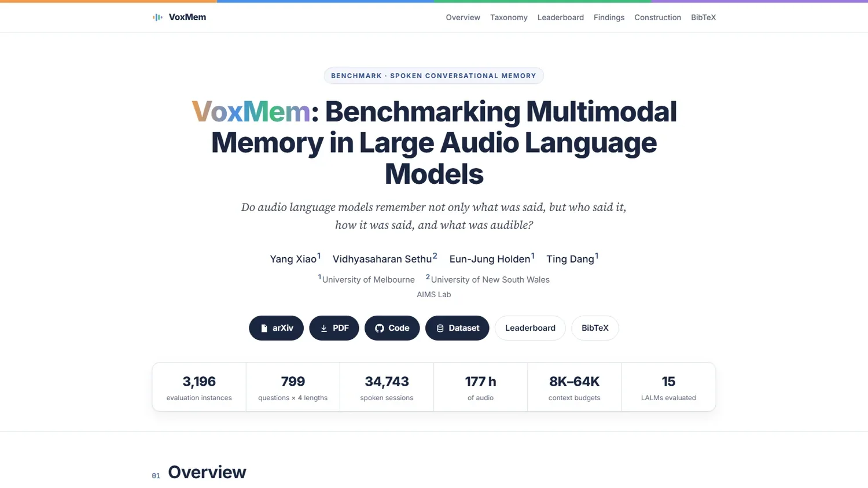Open BibTeX from the top navigation
Viewport: 868px width, 488px height.
(x=703, y=17)
